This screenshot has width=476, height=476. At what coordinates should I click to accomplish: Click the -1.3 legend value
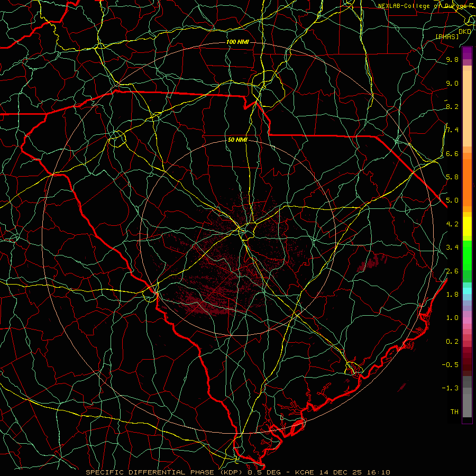450,388
